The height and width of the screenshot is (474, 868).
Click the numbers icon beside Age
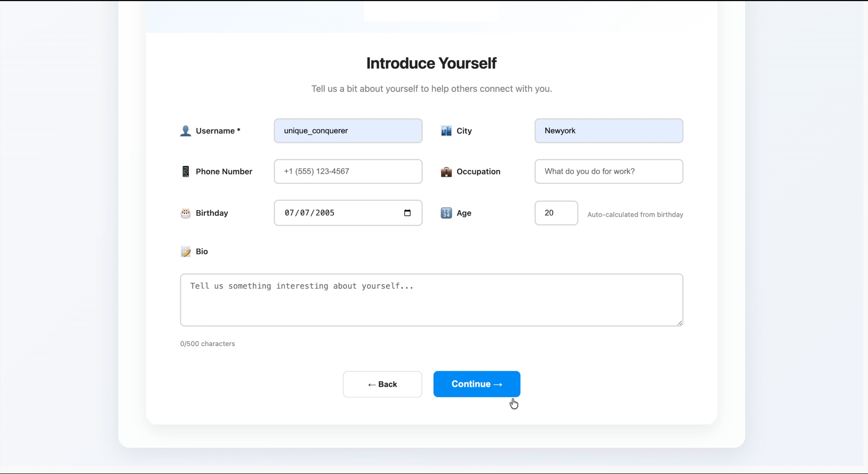point(446,213)
